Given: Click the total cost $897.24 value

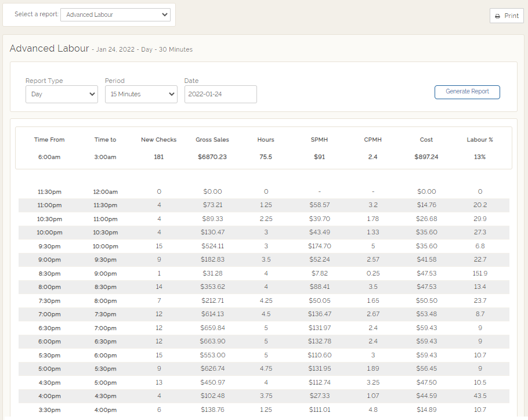Looking at the screenshot, I should (426, 157).
